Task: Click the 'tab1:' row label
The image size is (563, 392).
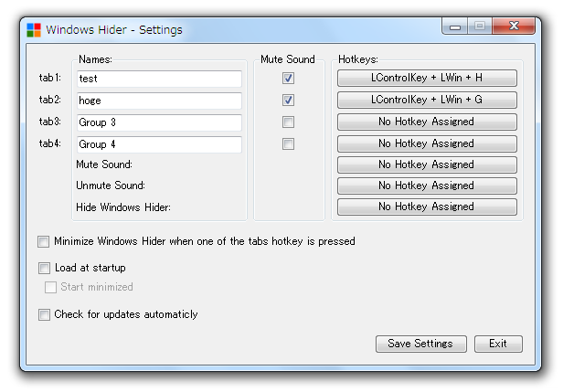Action: tap(50, 78)
